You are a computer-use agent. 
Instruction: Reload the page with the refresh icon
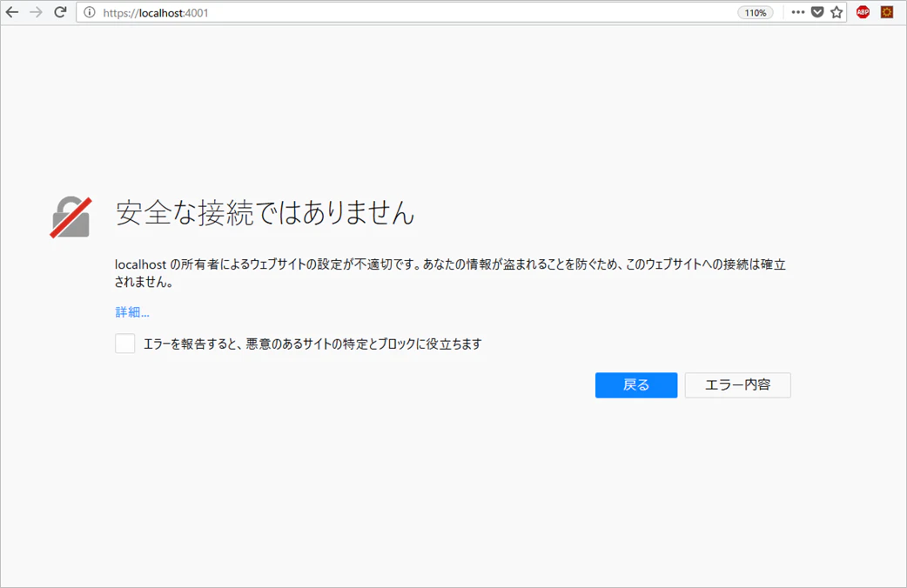(60, 12)
